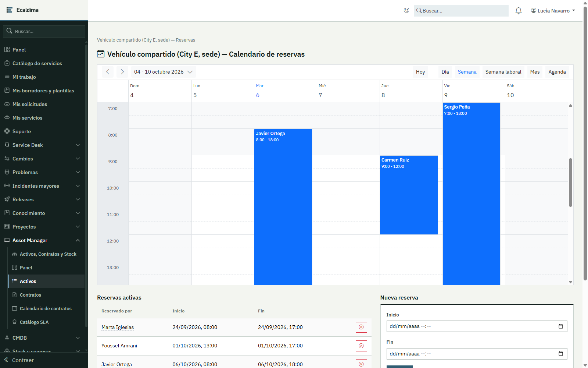Click the Fin datetime field
588x368 pixels.
pos(477,354)
